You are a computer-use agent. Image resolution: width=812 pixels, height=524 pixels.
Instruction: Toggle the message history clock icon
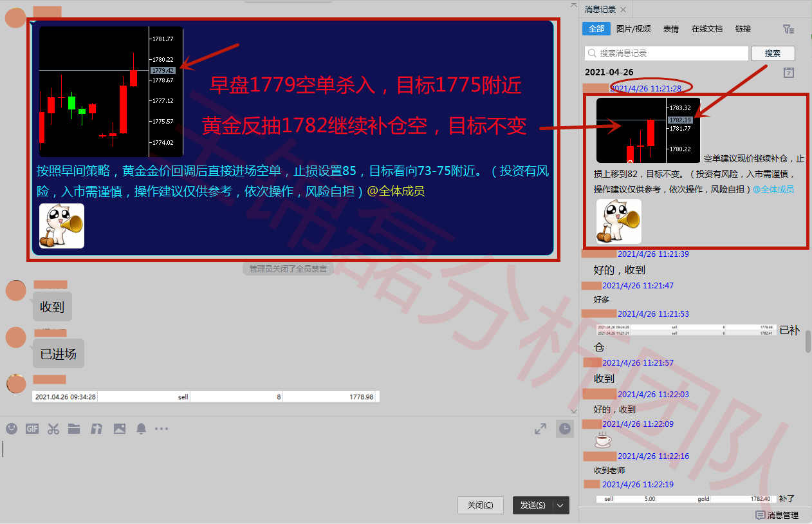click(564, 429)
